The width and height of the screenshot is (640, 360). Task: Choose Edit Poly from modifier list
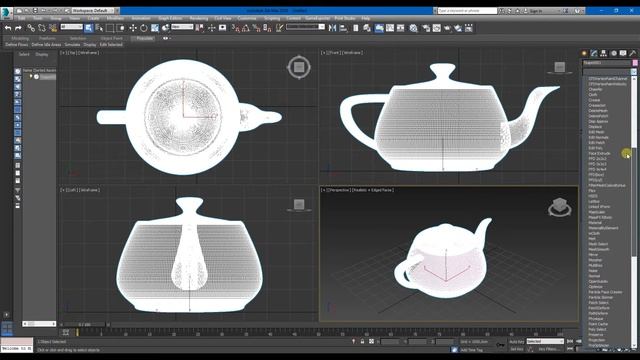596,148
